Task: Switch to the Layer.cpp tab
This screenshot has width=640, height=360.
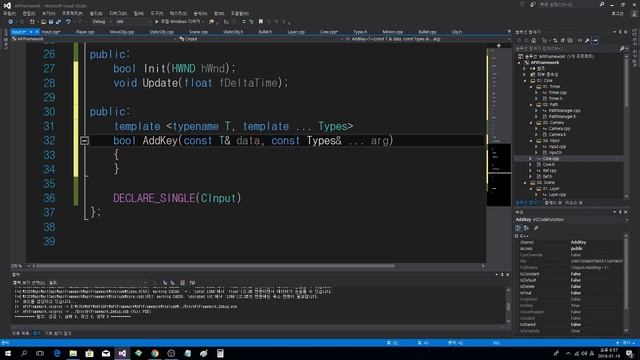Action: pos(296,32)
